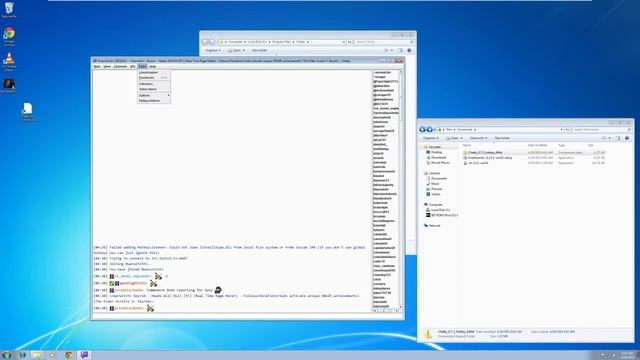Viewport: 640px width, 360px height.
Task: Click the zip archive icon in details pane
Action: pyautogui.click(x=428, y=334)
